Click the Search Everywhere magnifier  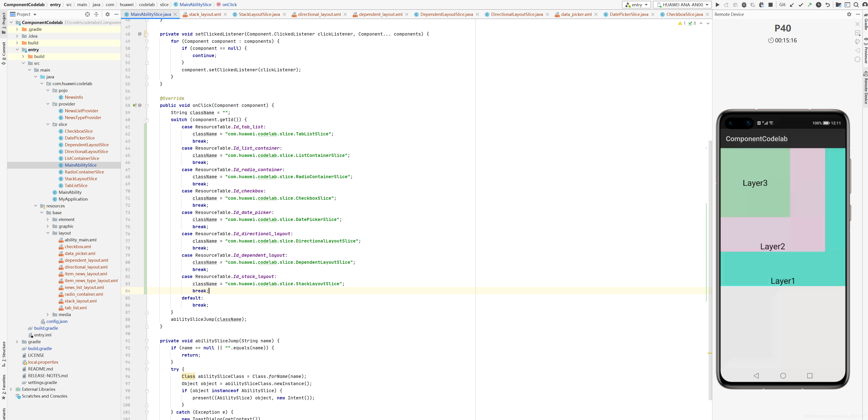pyautogui.click(x=856, y=5)
